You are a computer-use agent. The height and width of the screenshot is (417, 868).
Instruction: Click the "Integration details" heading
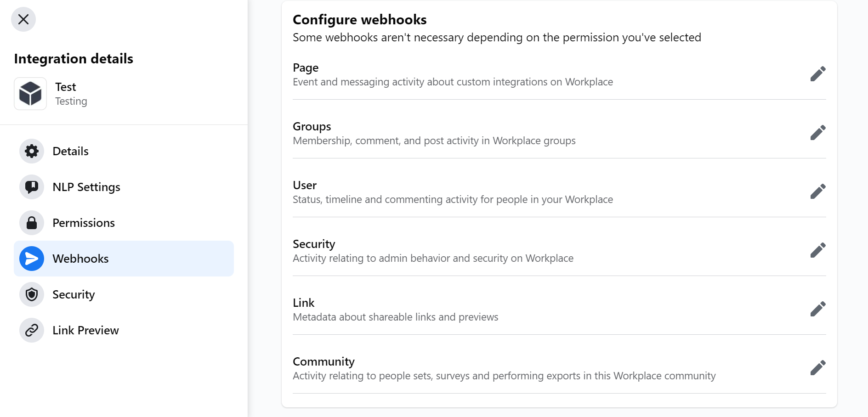coord(74,59)
